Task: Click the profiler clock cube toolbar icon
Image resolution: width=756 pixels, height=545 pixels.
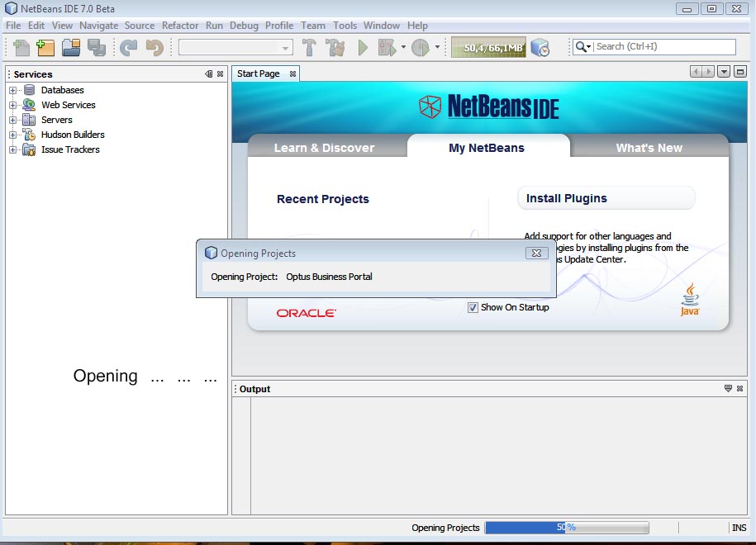Action: (540, 48)
